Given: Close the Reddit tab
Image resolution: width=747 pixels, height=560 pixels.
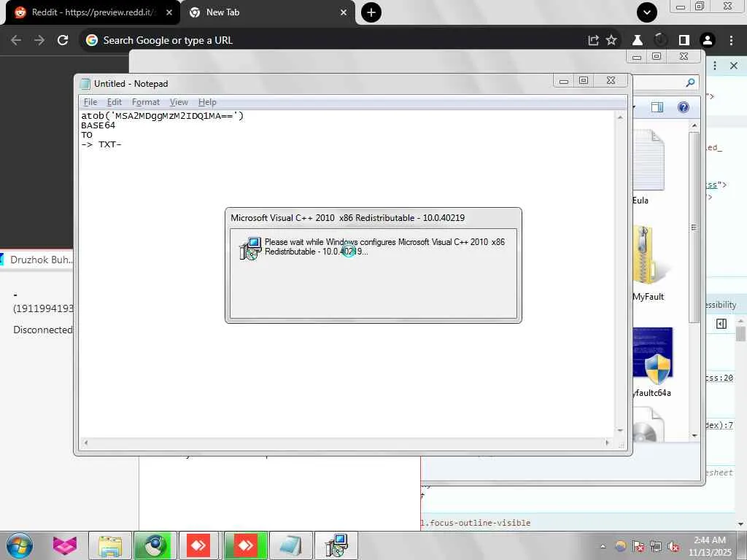Looking at the screenshot, I should 169,12.
